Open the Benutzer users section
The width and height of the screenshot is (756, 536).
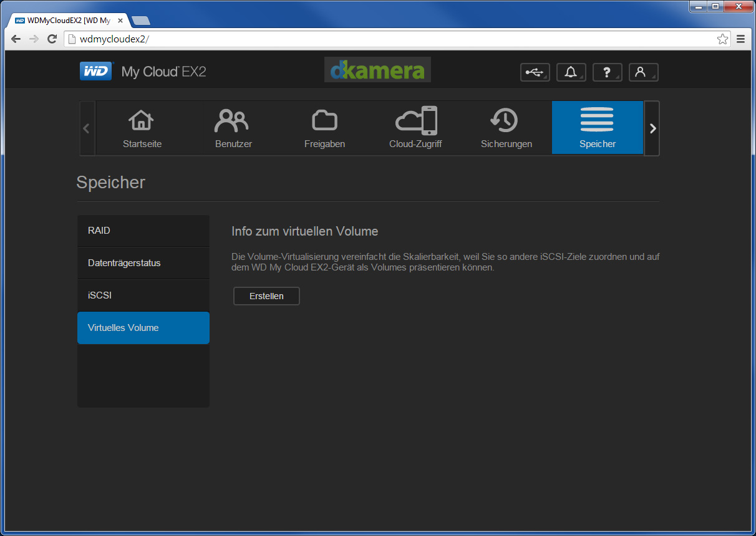233,128
